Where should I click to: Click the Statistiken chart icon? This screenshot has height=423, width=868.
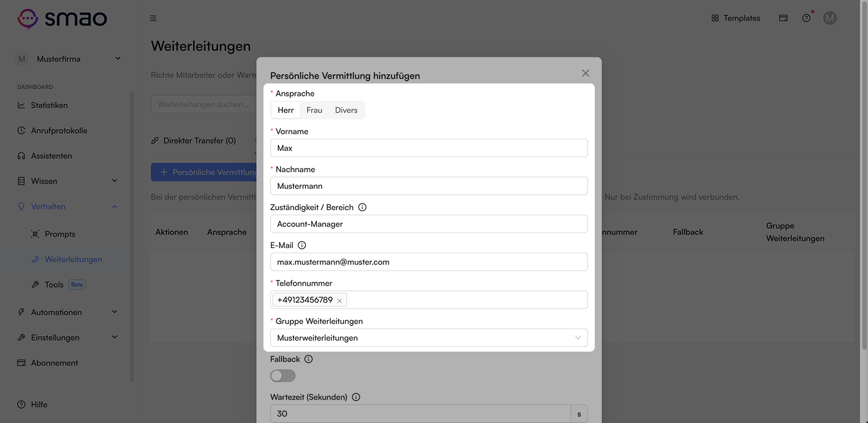coord(21,105)
